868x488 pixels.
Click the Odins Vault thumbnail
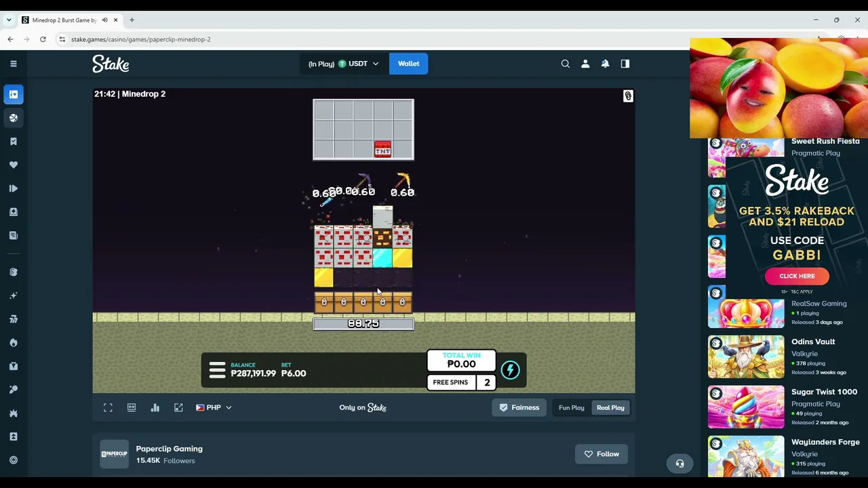click(x=746, y=357)
